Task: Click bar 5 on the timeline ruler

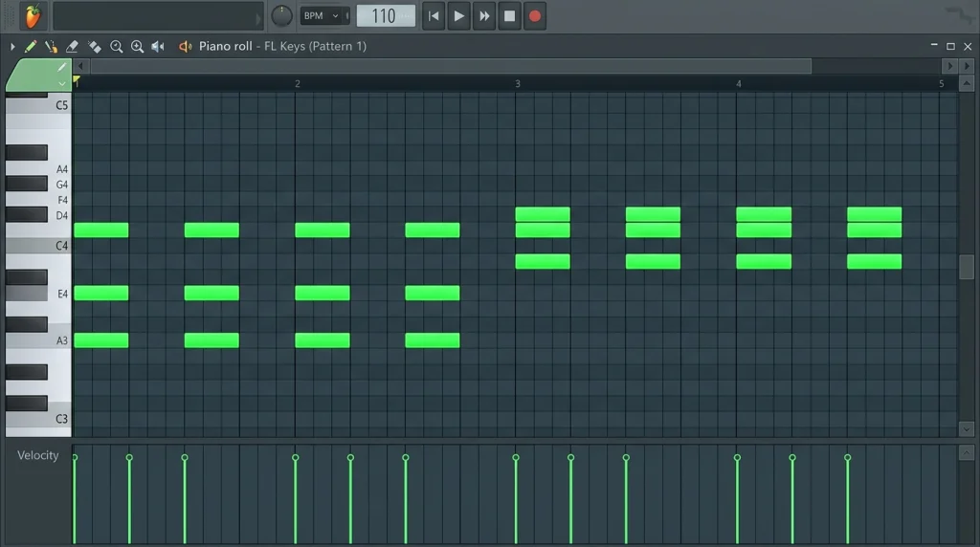Action: tap(942, 83)
